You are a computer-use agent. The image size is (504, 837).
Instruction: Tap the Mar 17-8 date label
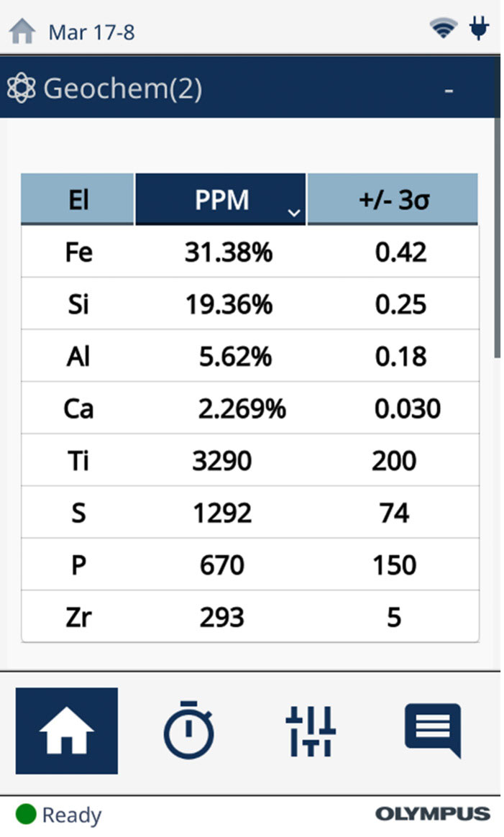(x=91, y=32)
